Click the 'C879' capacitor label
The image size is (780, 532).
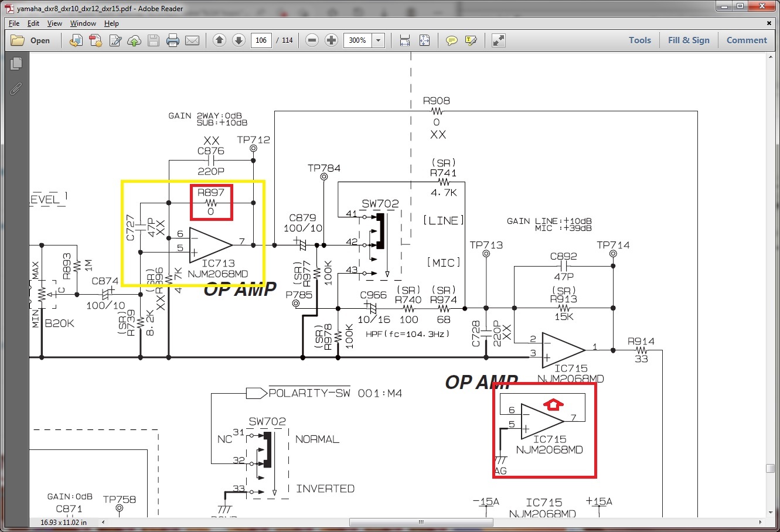tap(303, 218)
